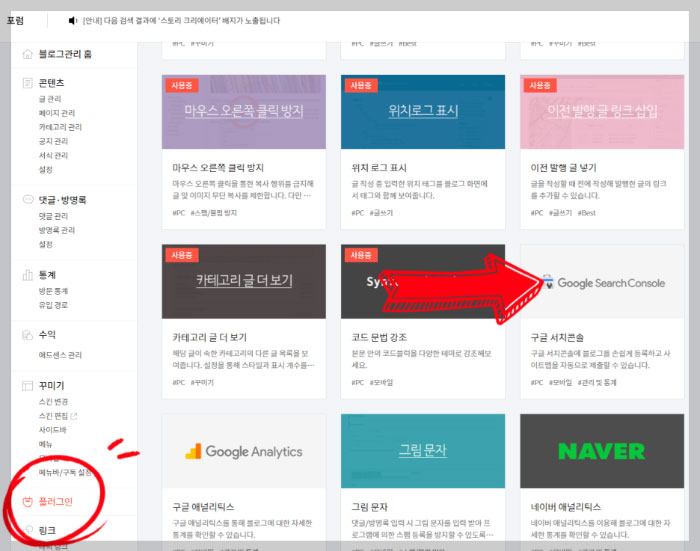Click the NAVER logo on dark card
The image size is (700, 551).
coord(601,451)
